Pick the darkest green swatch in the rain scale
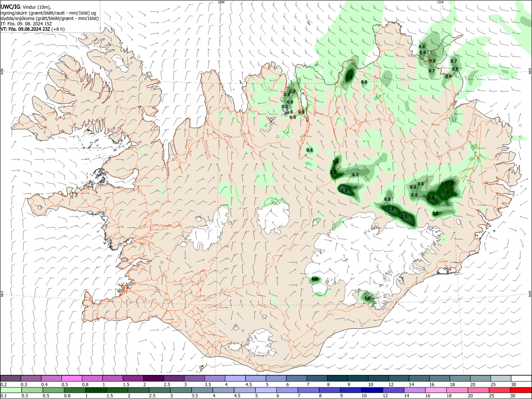The image size is (532, 399). 96,390
